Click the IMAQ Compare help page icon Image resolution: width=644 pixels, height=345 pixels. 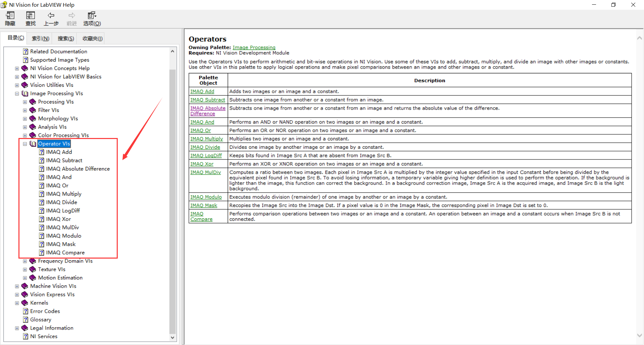[42, 253]
